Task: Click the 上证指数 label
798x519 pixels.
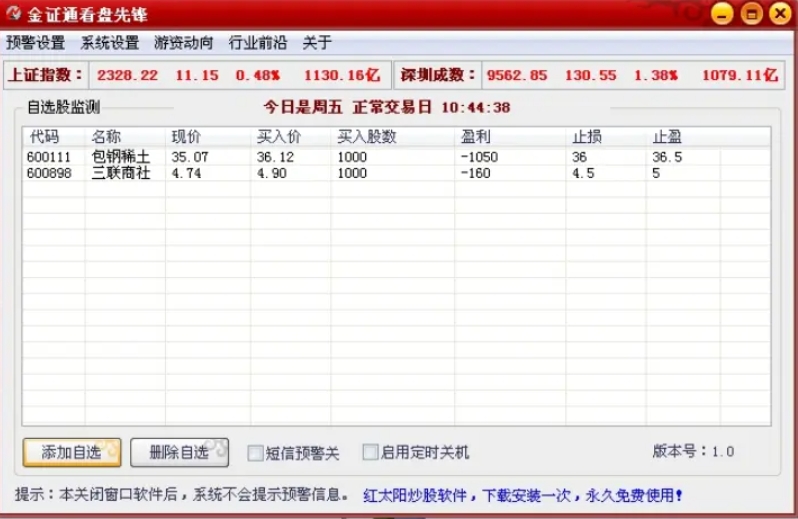Action: tap(45, 75)
